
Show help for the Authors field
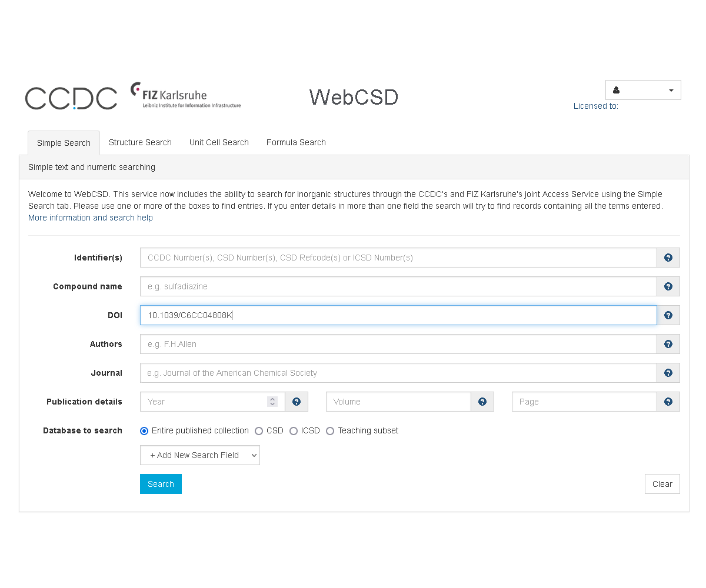tap(668, 344)
